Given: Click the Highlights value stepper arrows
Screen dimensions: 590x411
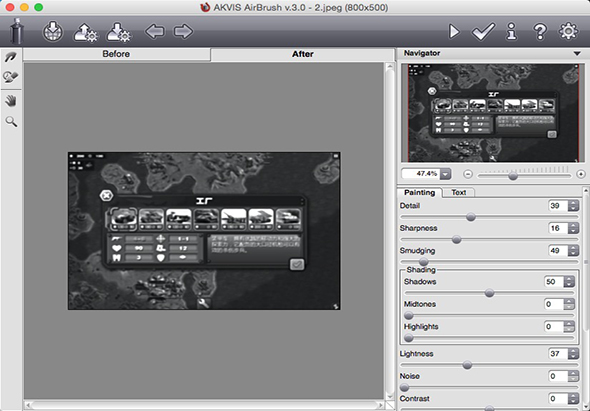Looking at the screenshot, I should coord(569,327).
